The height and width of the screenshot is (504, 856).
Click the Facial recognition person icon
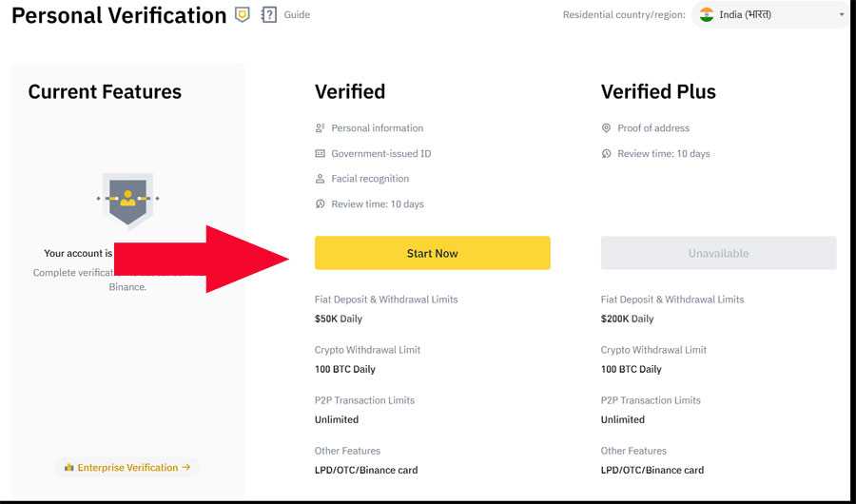click(x=321, y=179)
